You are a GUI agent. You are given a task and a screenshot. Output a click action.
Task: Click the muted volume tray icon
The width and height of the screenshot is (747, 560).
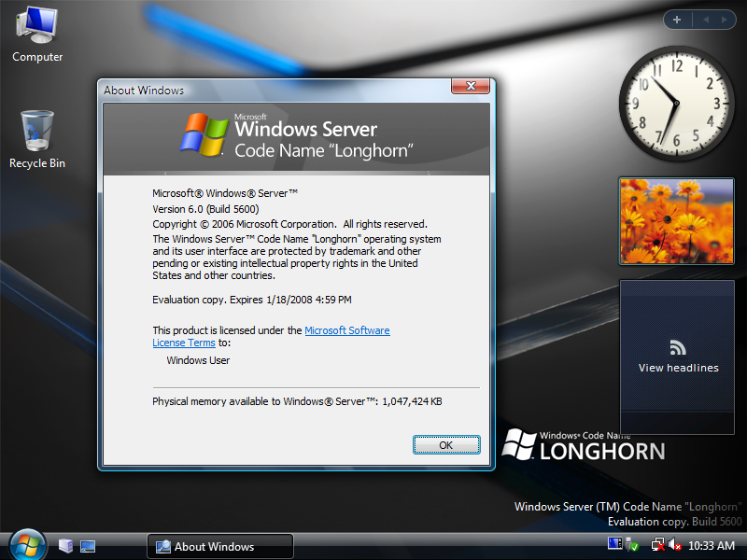[x=674, y=544]
